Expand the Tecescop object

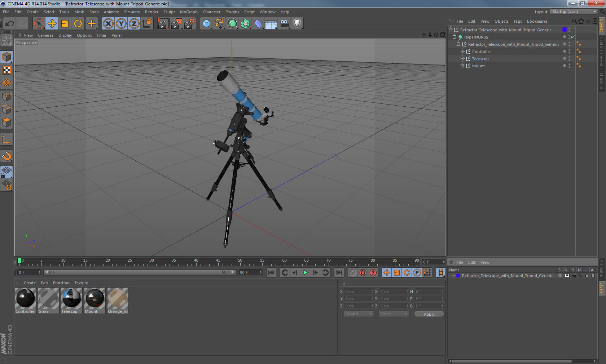click(462, 59)
